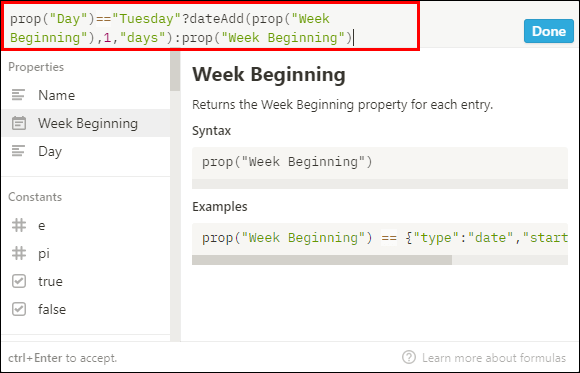The height and width of the screenshot is (373, 580).
Task: Click the calendar icon beside Week Beginning
Action: pyautogui.click(x=18, y=123)
